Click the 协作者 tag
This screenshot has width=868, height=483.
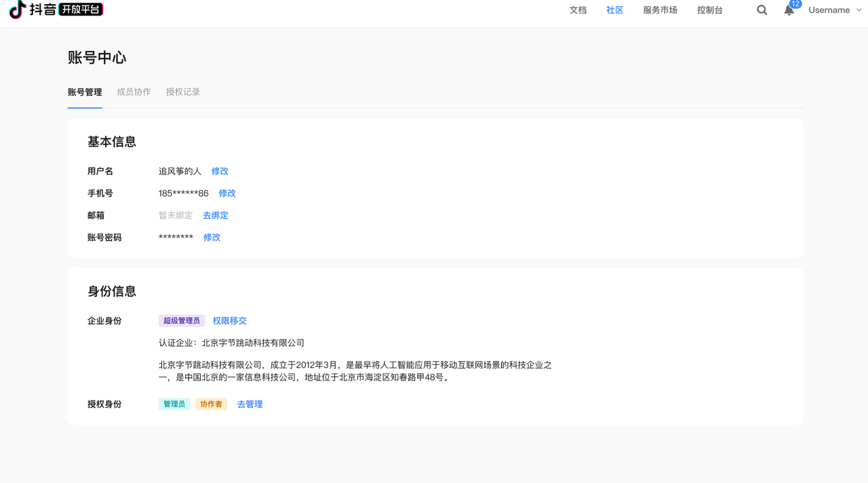coord(211,404)
